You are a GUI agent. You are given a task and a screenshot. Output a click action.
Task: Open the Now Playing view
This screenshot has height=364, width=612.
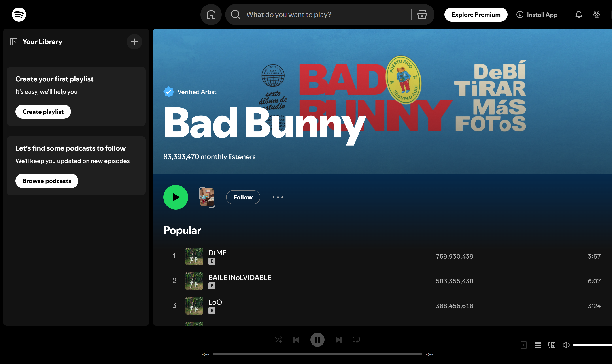[524, 345]
